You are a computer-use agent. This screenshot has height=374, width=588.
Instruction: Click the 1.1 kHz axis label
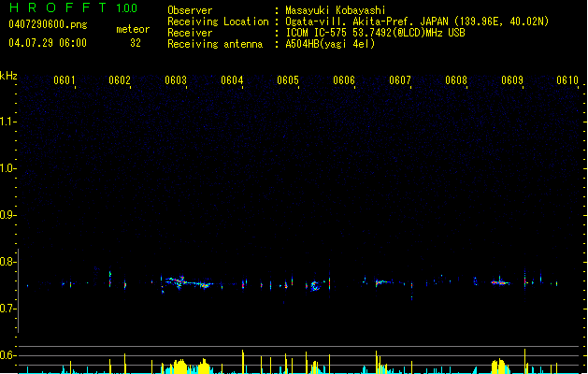[x=7, y=122]
